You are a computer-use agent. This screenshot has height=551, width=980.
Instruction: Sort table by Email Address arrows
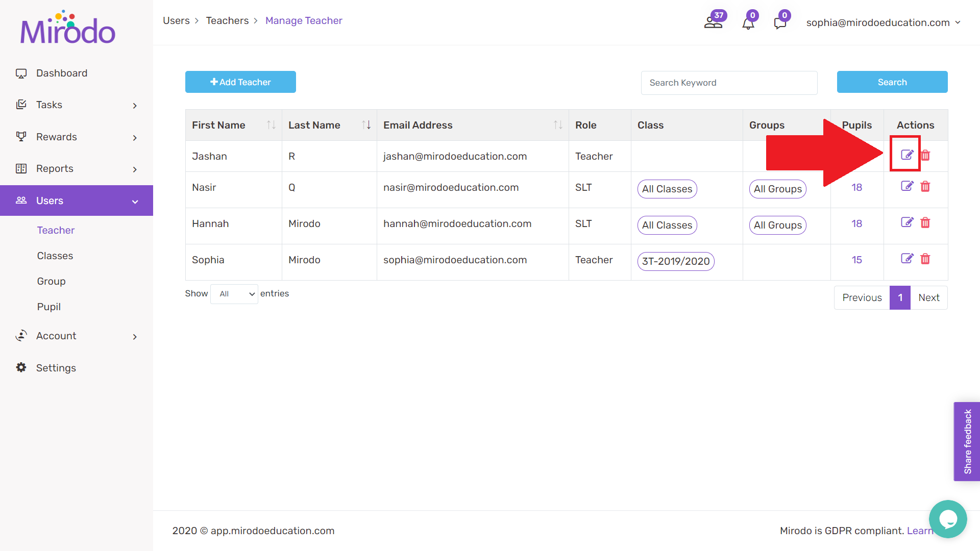558,125
